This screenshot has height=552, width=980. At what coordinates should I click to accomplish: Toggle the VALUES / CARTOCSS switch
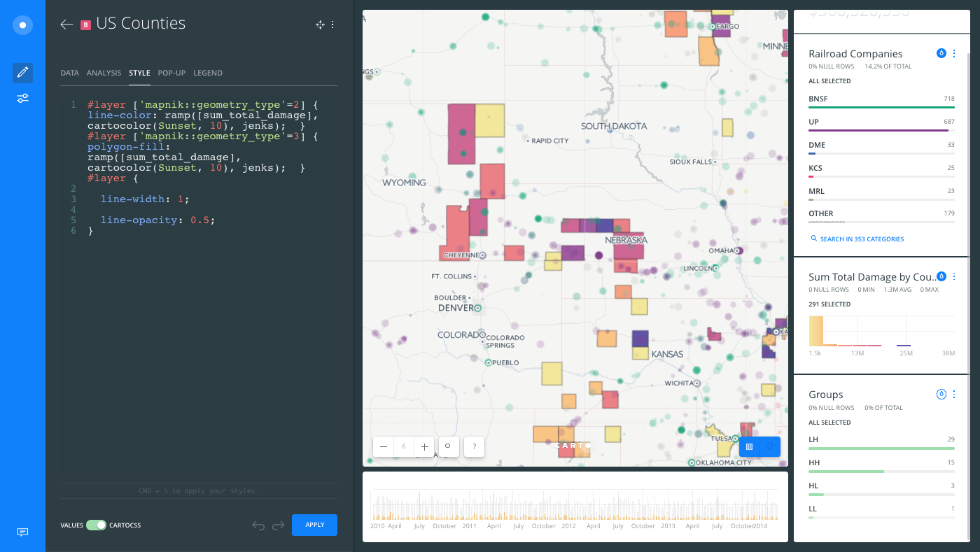click(x=96, y=525)
